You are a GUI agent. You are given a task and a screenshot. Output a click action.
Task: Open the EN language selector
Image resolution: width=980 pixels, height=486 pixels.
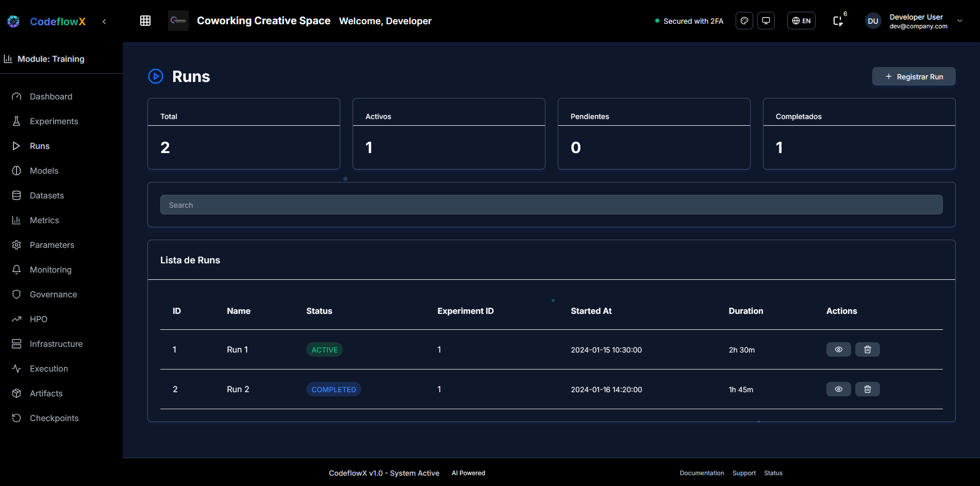(x=801, y=21)
